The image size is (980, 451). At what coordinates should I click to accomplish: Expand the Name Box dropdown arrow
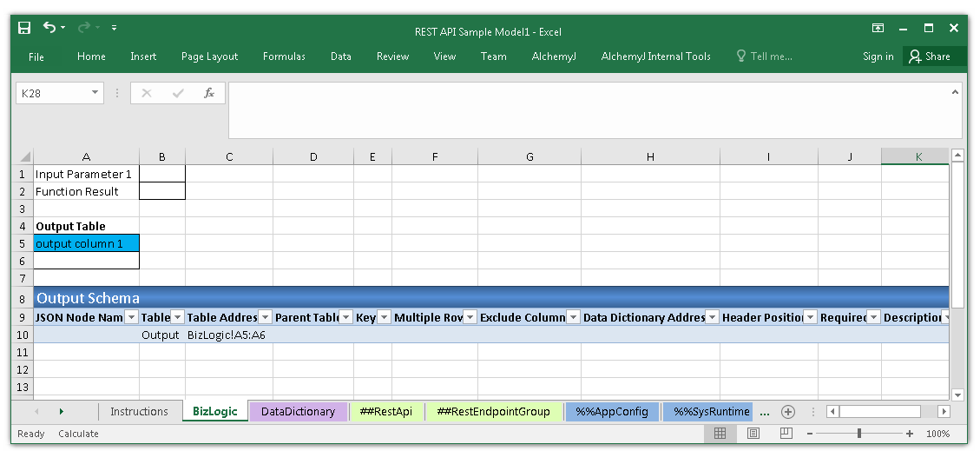[95, 93]
